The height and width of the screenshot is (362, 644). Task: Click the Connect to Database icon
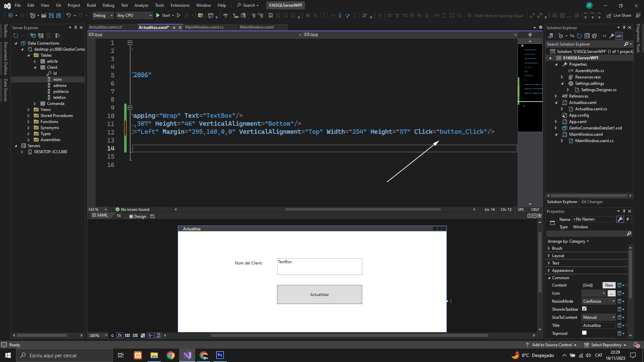pos(33,36)
